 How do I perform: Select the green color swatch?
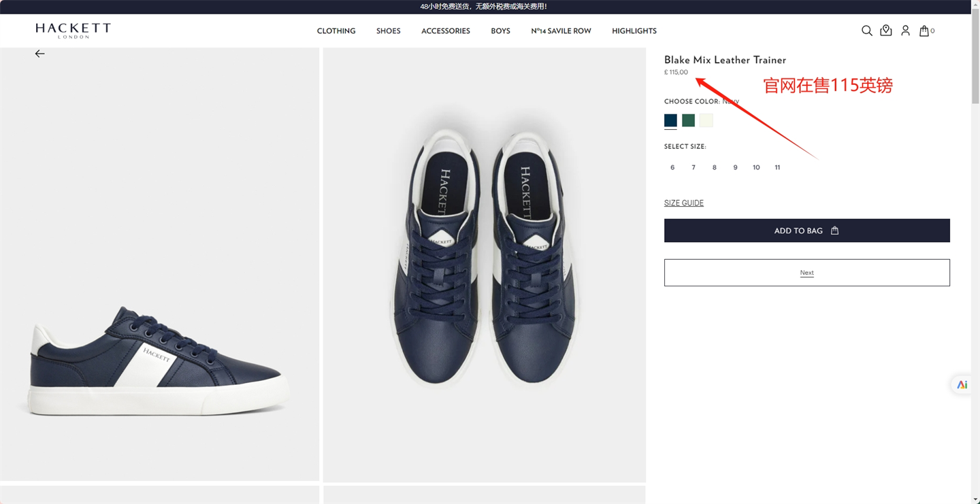[x=688, y=120]
